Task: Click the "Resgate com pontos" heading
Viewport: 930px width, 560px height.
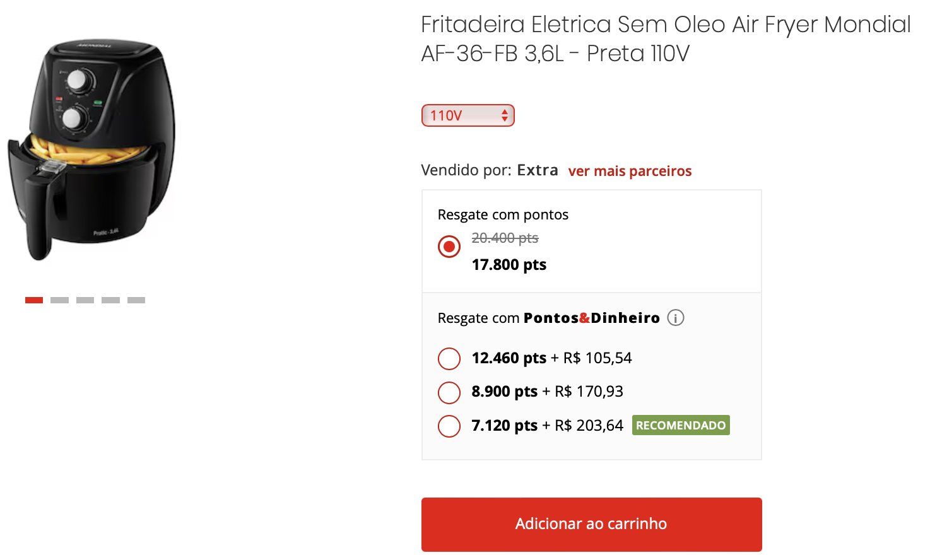Action: click(503, 214)
